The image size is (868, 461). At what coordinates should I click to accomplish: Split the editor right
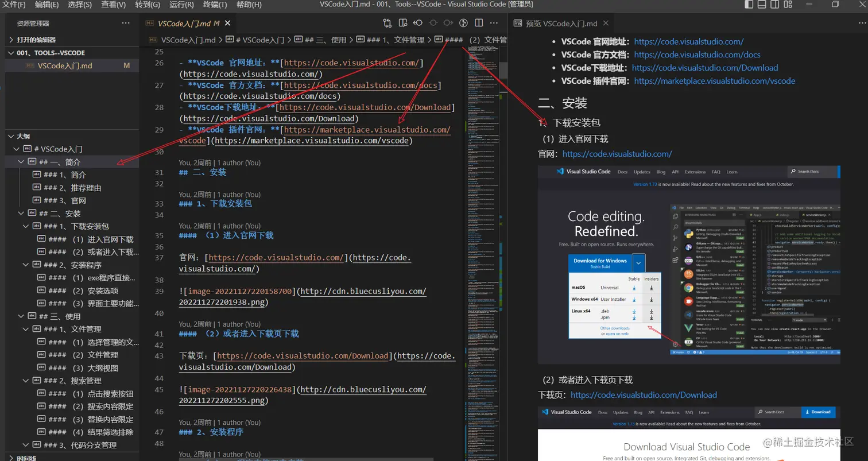pos(479,24)
